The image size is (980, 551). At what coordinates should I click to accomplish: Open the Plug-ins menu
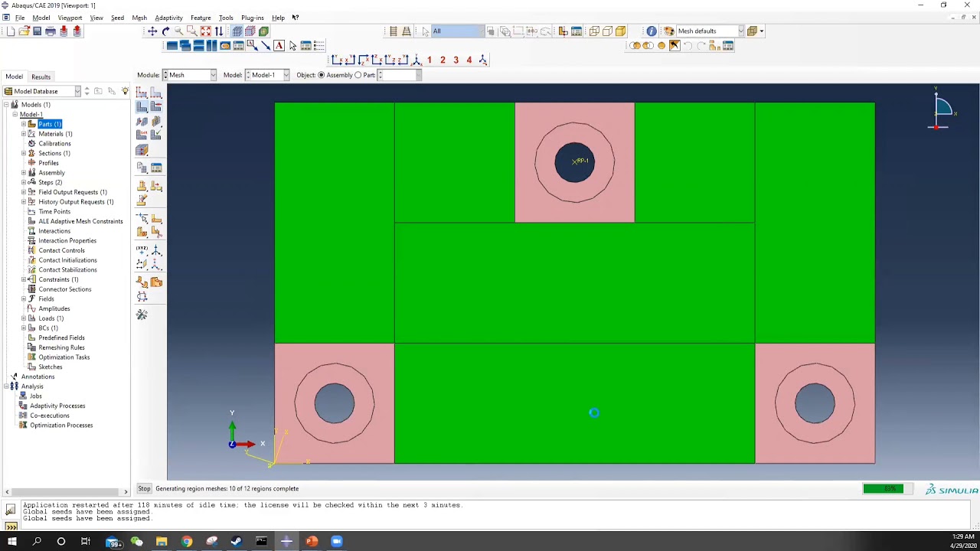coord(252,18)
